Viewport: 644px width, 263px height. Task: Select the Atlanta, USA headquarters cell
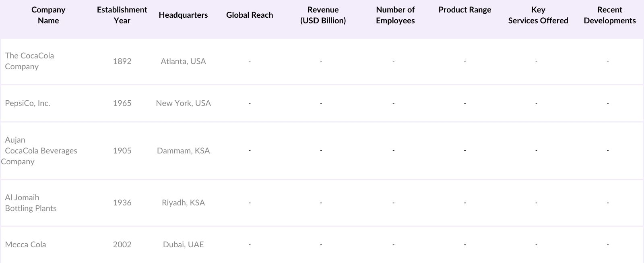pos(183,61)
